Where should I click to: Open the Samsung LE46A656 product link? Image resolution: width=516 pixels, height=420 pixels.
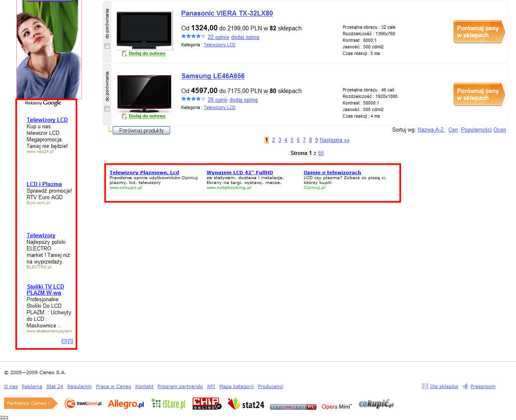[x=213, y=76]
